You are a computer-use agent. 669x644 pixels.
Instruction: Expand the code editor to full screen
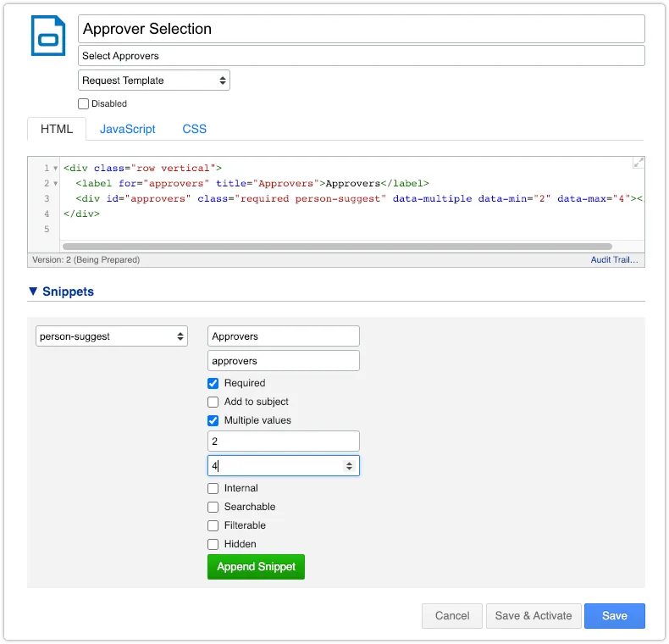[639, 163]
